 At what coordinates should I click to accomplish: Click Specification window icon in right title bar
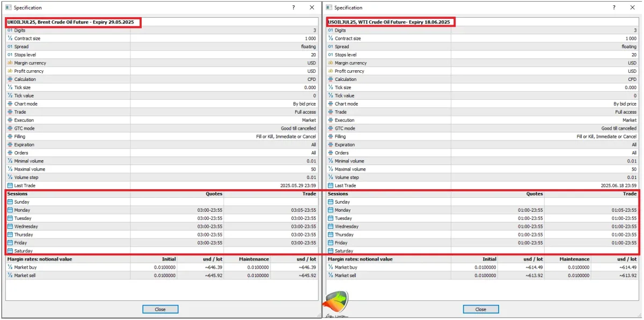coord(328,8)
